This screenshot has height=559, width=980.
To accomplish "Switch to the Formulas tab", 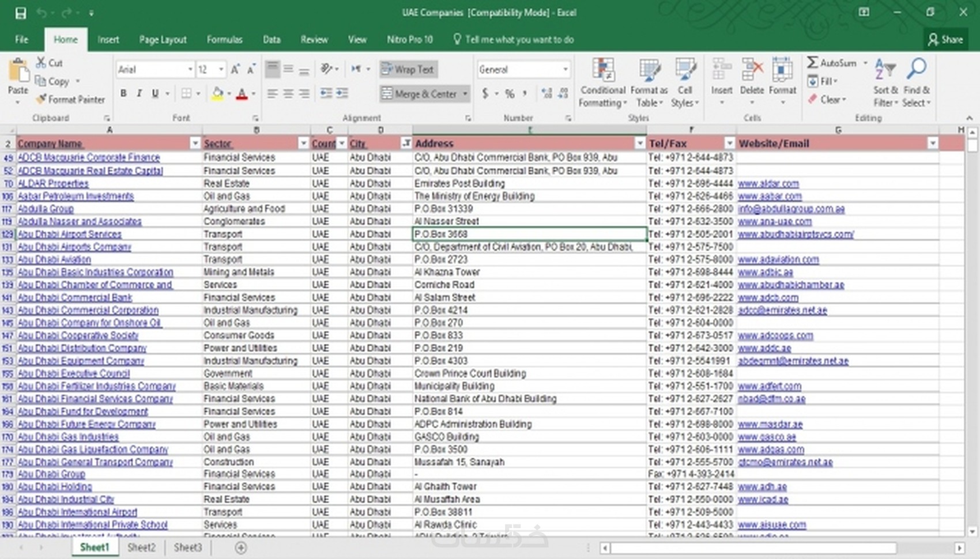I will [x=224, y=39].
